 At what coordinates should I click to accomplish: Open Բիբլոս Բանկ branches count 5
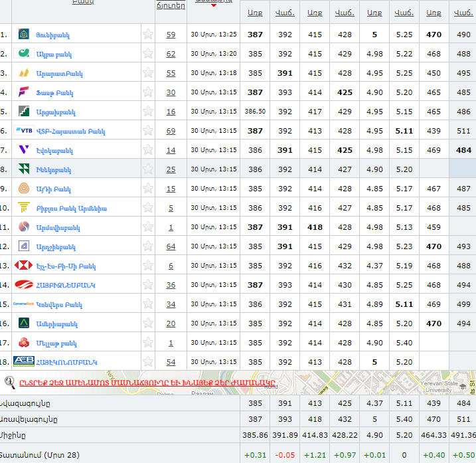point(171,208)
